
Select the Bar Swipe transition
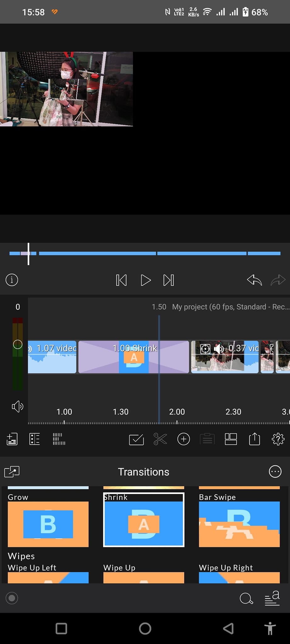click(239, 524)
